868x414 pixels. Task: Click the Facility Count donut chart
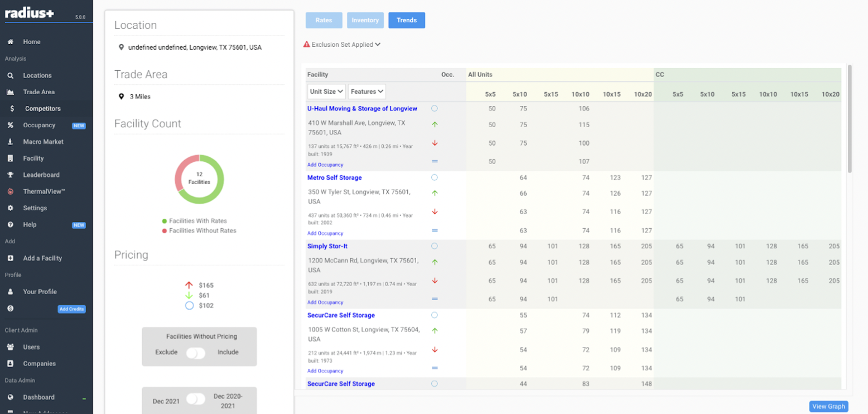coord(199,179)
